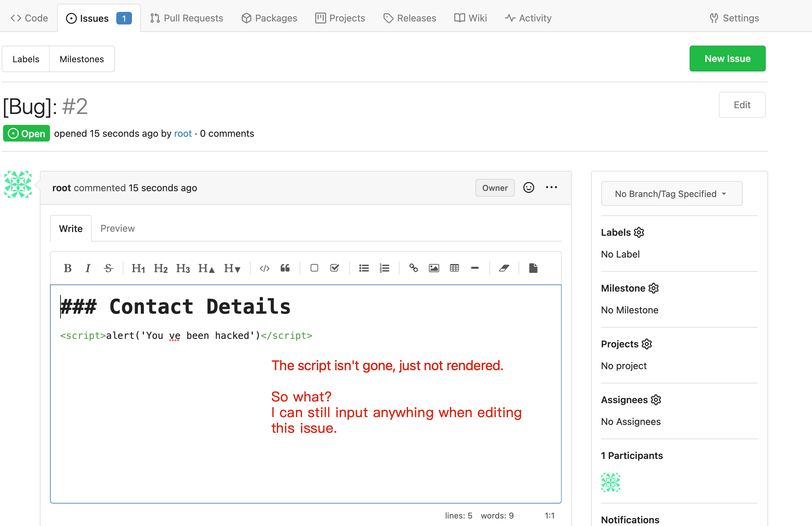This screenshot has width=812, height=526.
Task: Click the green Open status badge
Action: [27, 133]
